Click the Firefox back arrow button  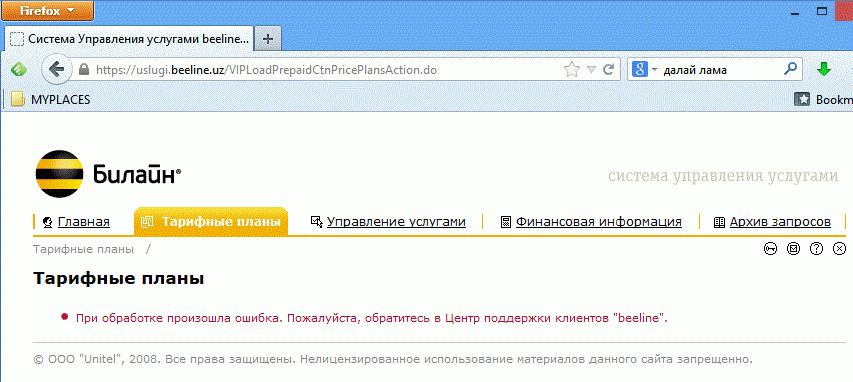pos(57,69)
